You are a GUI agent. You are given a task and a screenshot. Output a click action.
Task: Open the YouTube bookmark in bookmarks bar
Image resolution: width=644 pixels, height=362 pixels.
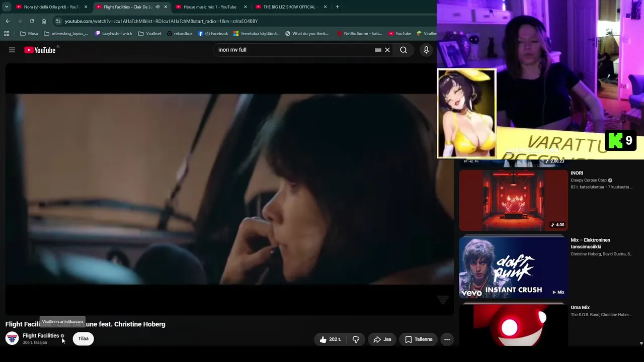tap(399, 34)
